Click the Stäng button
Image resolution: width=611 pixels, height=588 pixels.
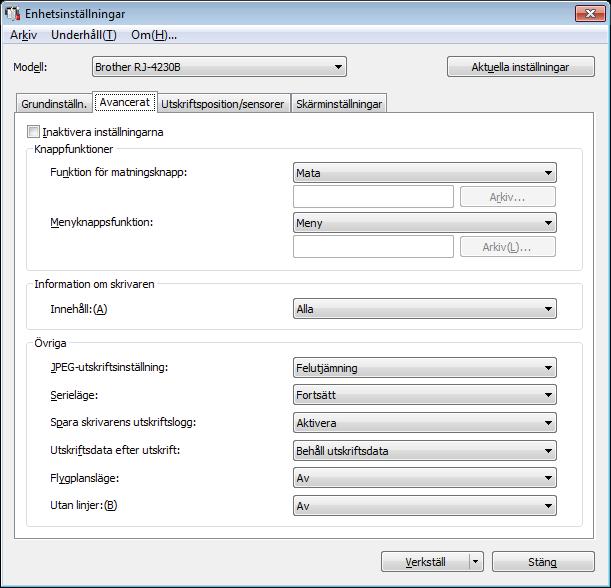click(543, 562)
